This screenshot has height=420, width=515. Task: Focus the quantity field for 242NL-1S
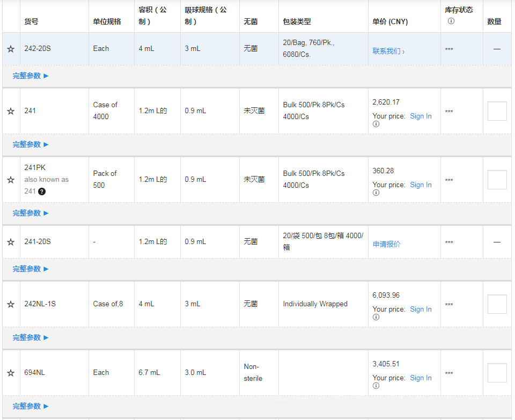(x=497, y=304)
